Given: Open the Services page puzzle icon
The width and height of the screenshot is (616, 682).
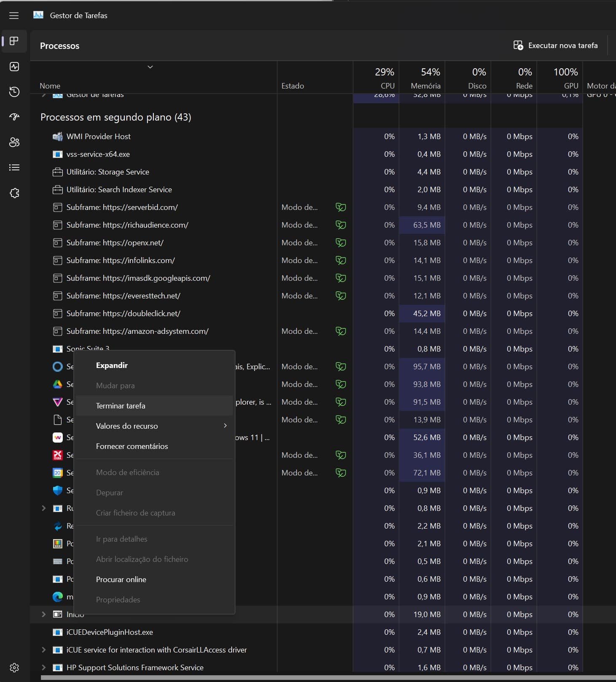Looking at the screenshot, I should 14,193.
